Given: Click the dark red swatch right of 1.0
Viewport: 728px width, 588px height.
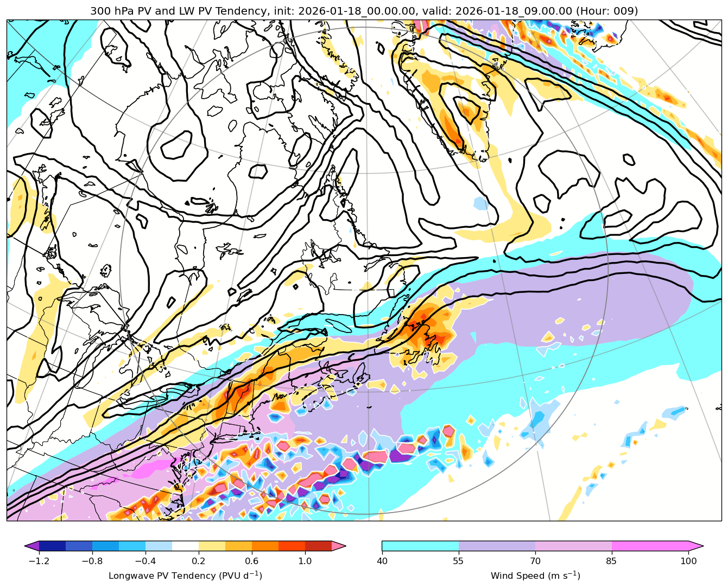Looking at the screenshot, I should point(318,546).
